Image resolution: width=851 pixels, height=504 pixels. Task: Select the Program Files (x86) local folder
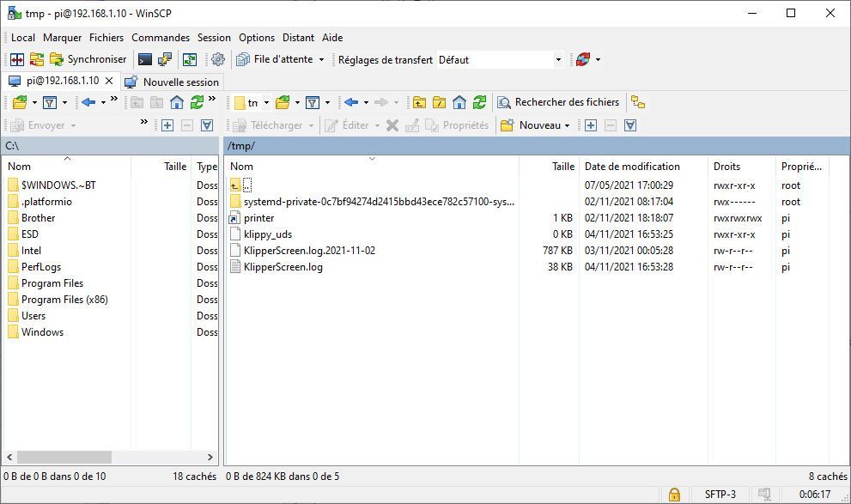(x=64, y=300)
